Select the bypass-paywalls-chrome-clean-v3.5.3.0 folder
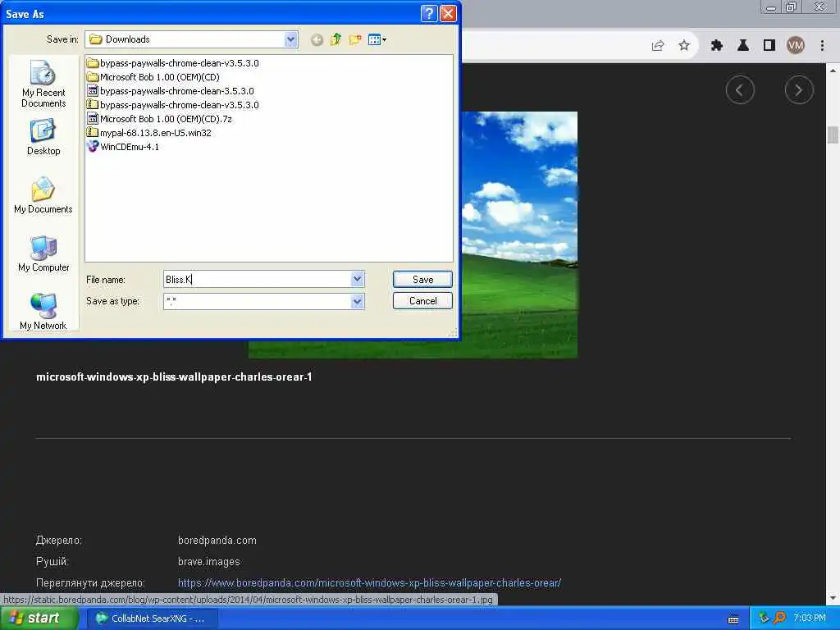 tap(172, 63)
